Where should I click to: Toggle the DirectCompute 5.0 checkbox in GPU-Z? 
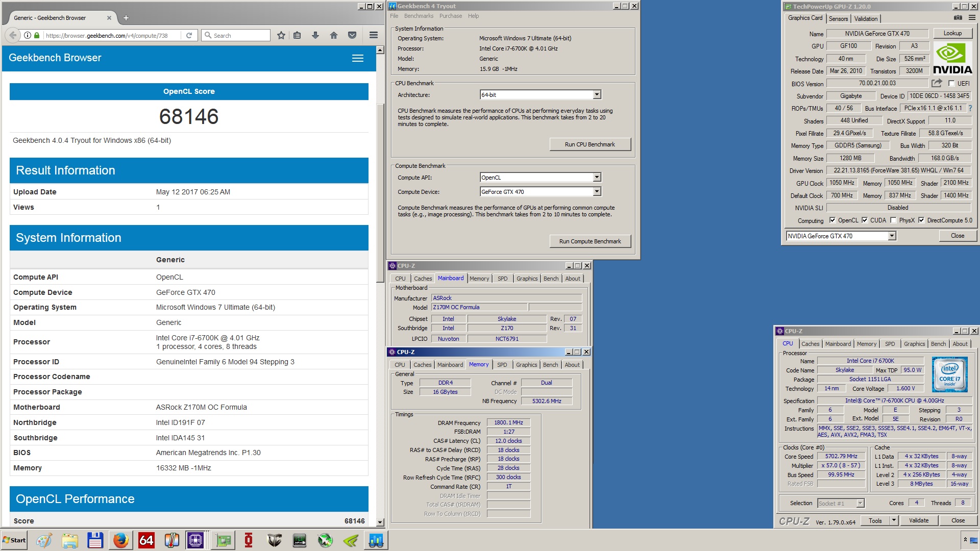point(921,220)
